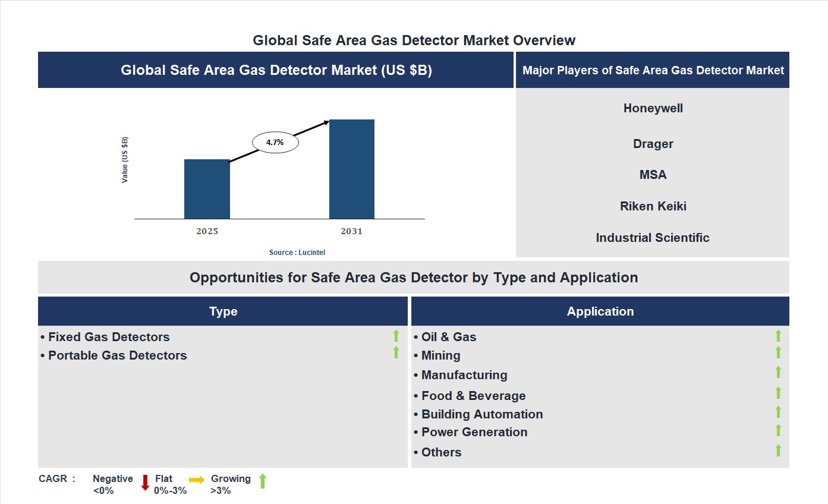Expand the Type opportunities section

coord(223,311)
